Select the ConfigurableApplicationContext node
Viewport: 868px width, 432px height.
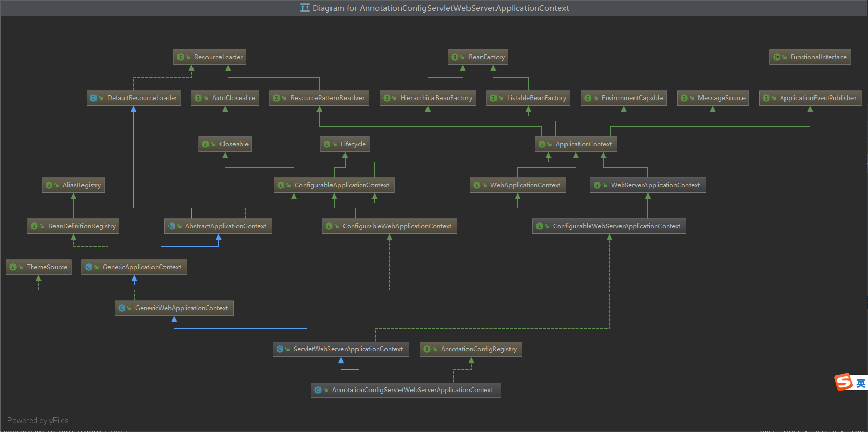[x=341, y=185]
